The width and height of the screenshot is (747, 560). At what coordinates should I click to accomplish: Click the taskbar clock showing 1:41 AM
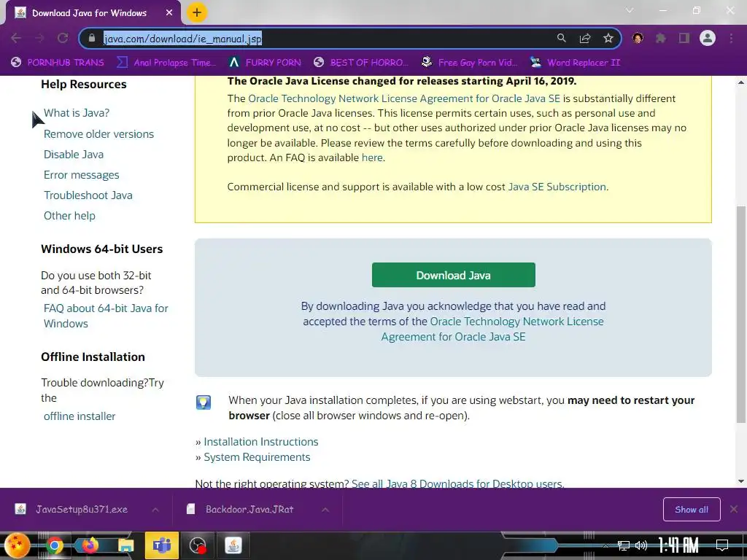point(678,545)
